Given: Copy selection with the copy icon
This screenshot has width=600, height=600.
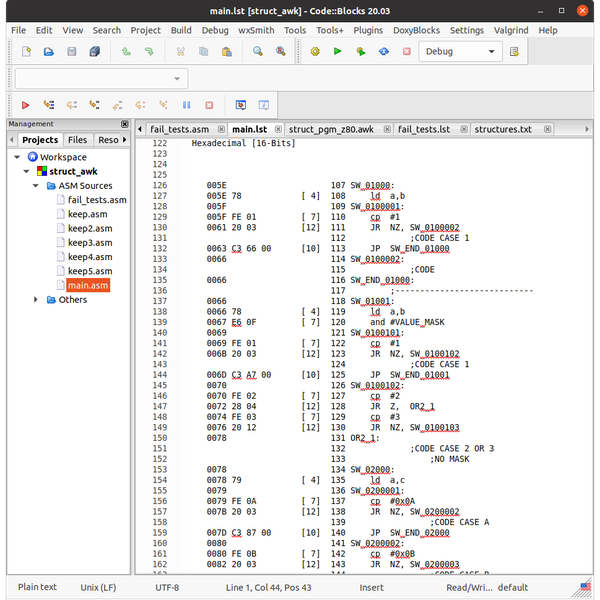Looking at the screenshot, I should pos(204,51).
